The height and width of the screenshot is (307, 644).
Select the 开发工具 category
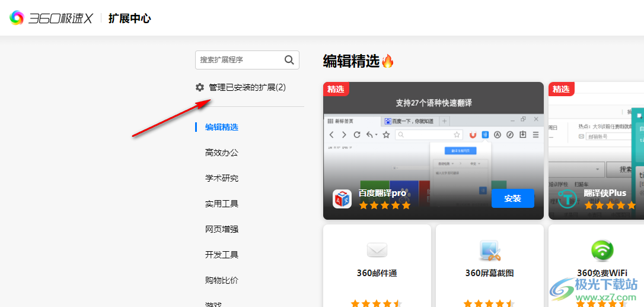pyautogui.click(x=222, y=255)
